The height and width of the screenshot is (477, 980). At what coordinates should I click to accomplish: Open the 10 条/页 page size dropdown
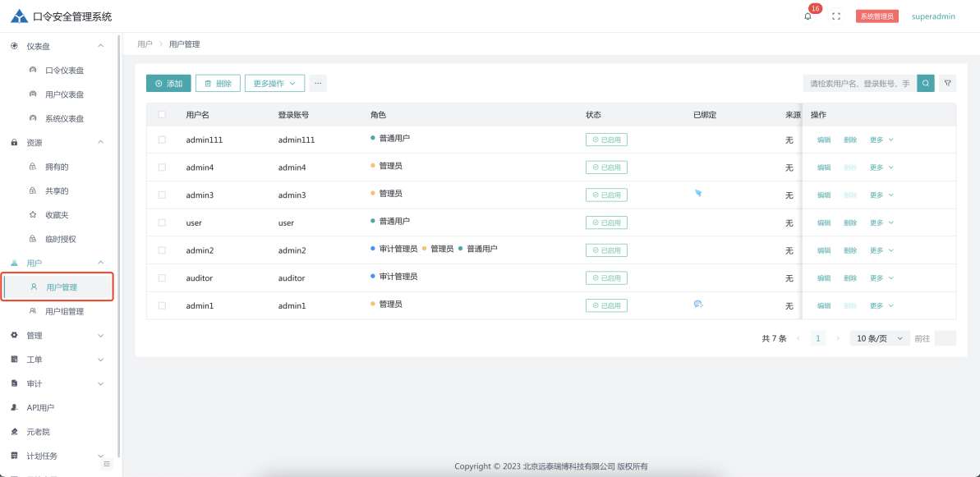[x=879, y=338]
